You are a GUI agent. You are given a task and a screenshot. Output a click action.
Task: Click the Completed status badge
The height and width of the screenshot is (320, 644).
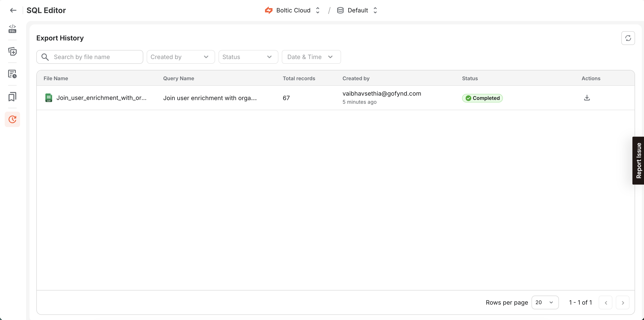tap(482, 98)
